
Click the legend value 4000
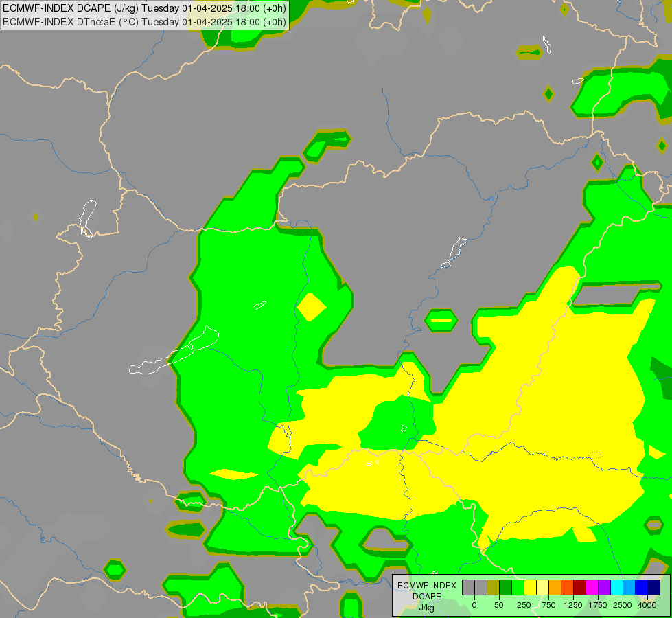point(647,605)
